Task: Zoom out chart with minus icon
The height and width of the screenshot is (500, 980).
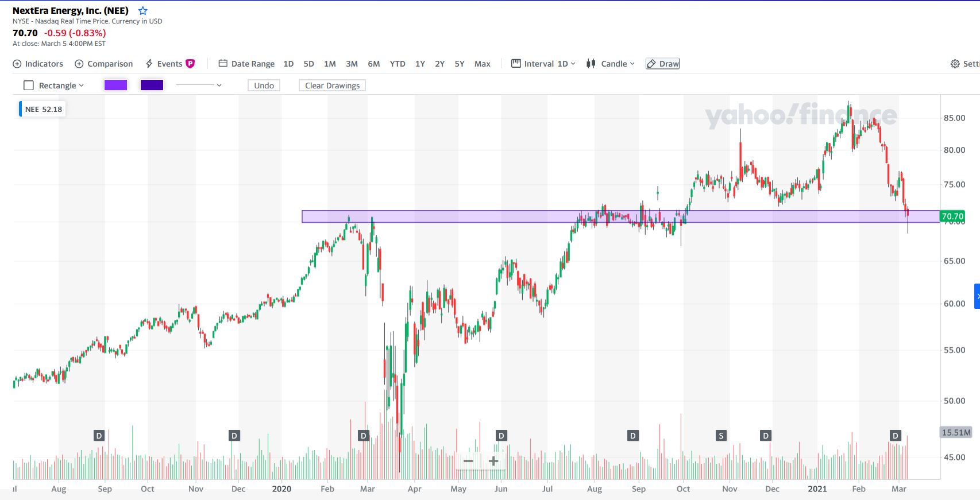Action: coord(468,461)
